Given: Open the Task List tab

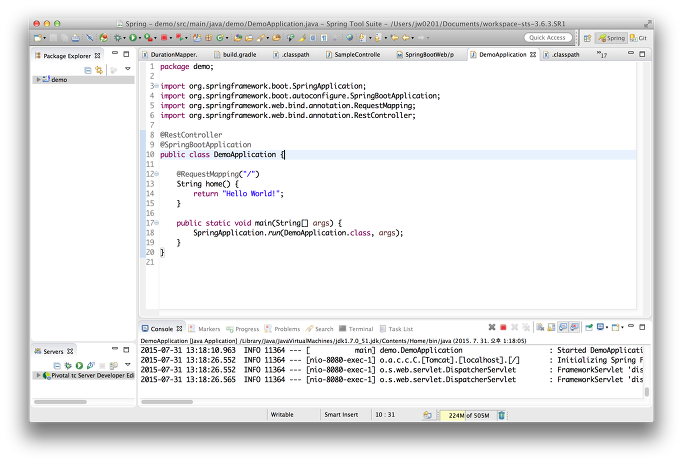Looking at the screenshot, I should point(396,329).
